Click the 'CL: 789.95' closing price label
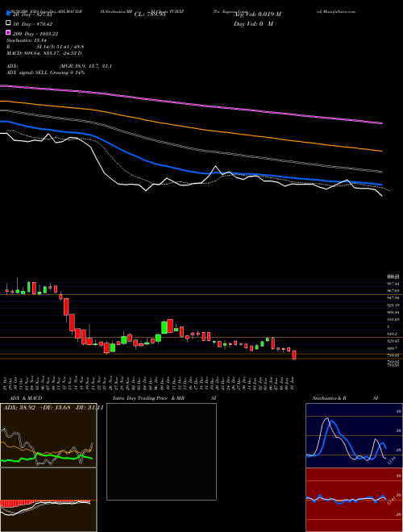Screen dimensions: 403x532 click(x=150, y=15)
